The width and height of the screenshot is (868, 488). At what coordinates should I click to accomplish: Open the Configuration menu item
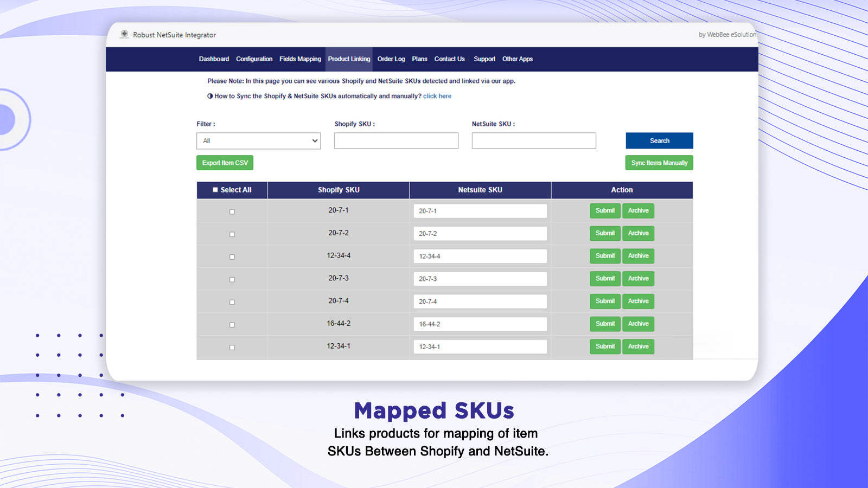coord(254,59)
